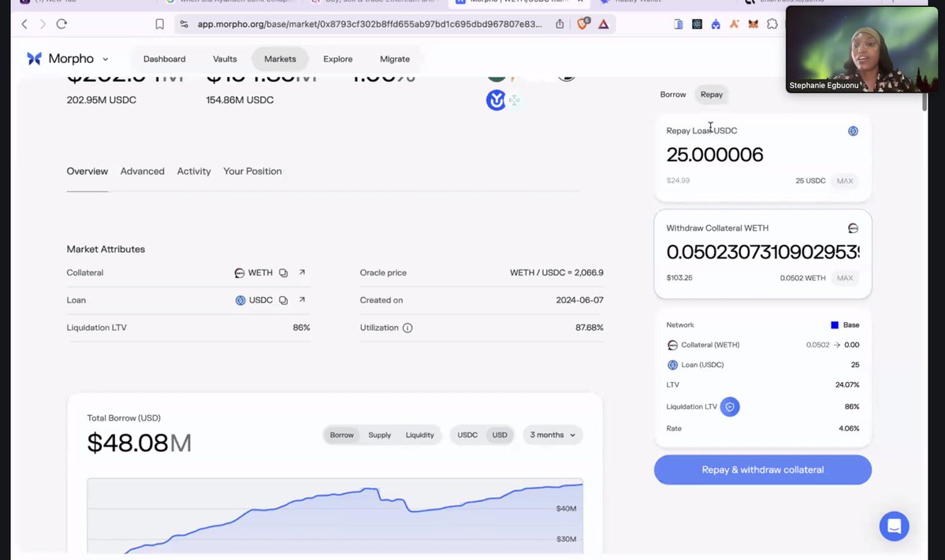Click the Created on date 2024-06-07
The image size is (945, 560).
pyautogui.click(x=579, y=300)
